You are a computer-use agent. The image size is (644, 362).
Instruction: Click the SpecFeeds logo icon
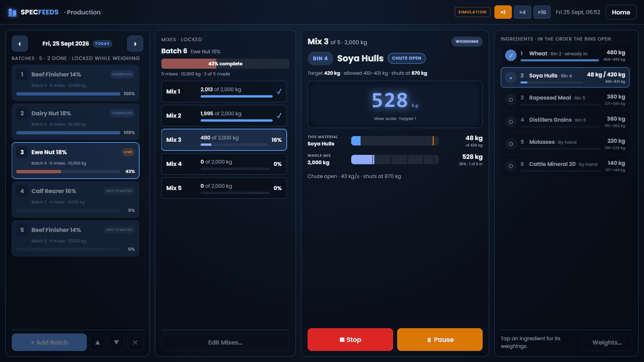point(12,12)
